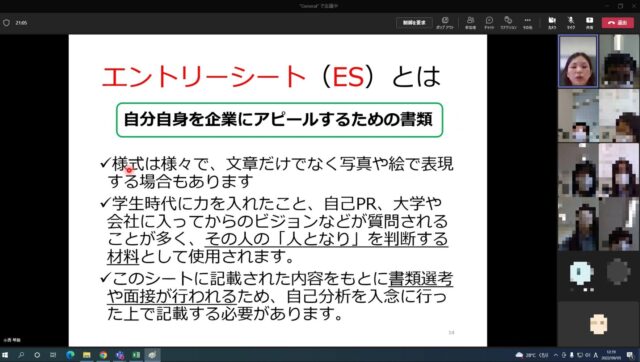Open the share content tray
The image size is (640, 362).
pos(589,22)
